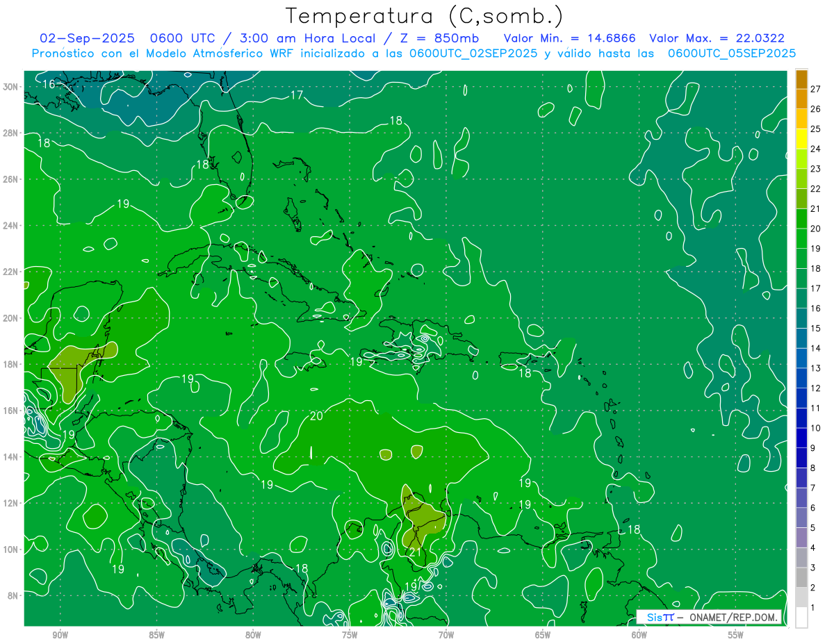Click the '80W' longitude axis label
The height and width of the screenshot is (644, 834).
coord(253,635)
